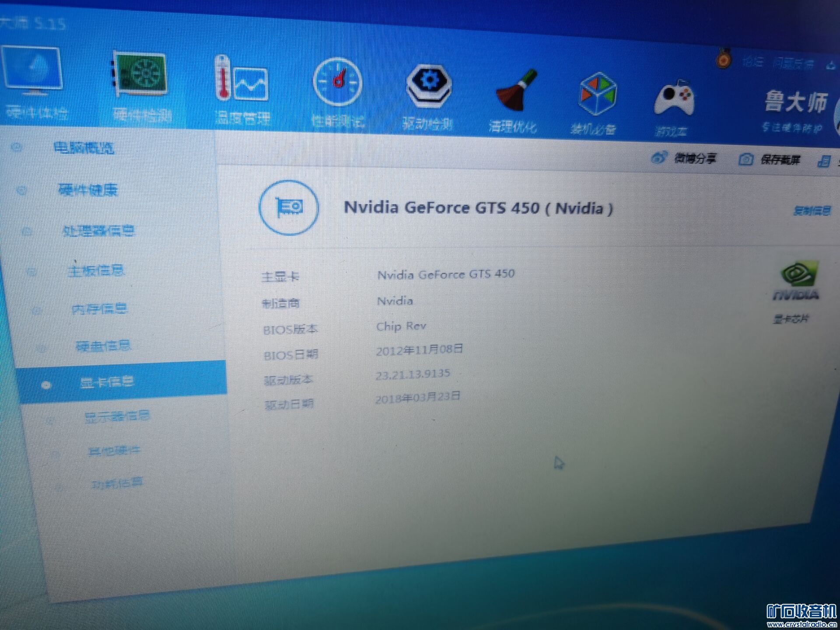Open 温度管理 thermometer icon

click(241, 79)
